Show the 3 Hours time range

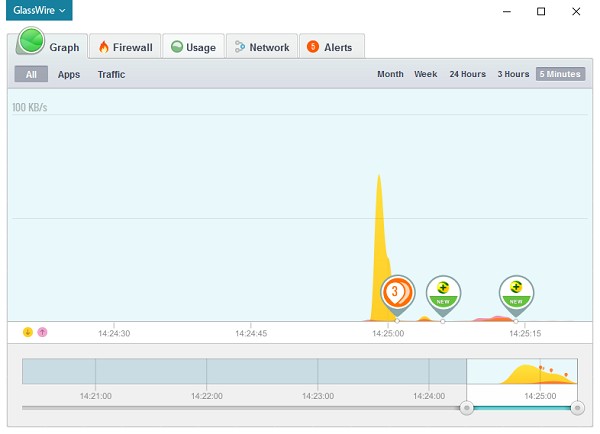[513, 74]
